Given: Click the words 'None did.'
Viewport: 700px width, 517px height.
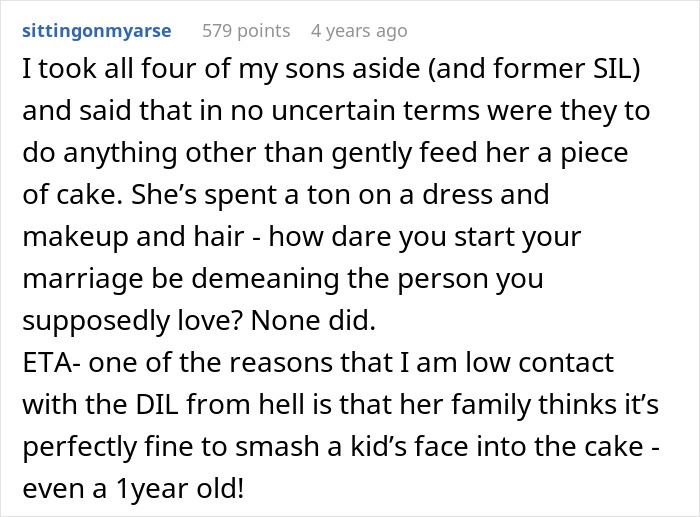Looking at the screenshot, I should point(313,321).
